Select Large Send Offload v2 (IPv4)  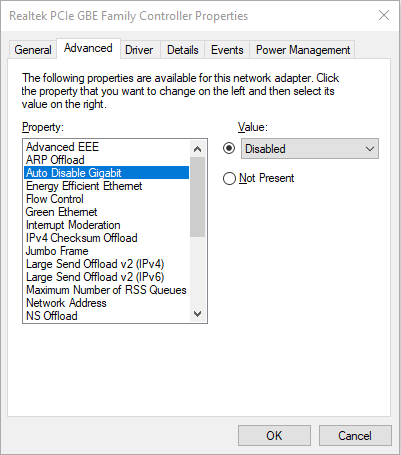coord(107,264)
